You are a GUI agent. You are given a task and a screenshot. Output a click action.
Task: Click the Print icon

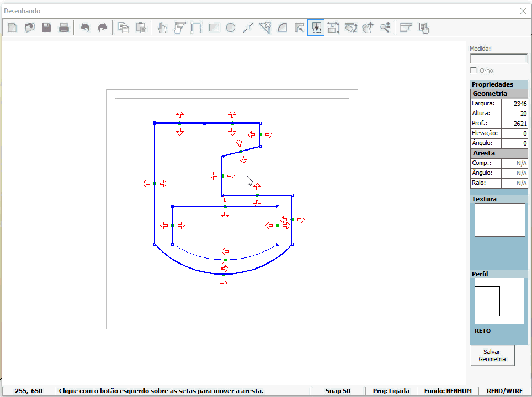click(64, 28)
